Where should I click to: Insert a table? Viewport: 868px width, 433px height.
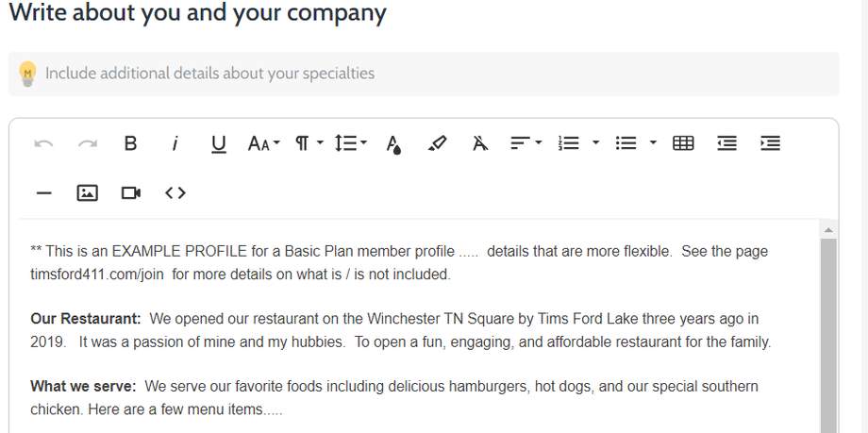(x=683, y=143)
